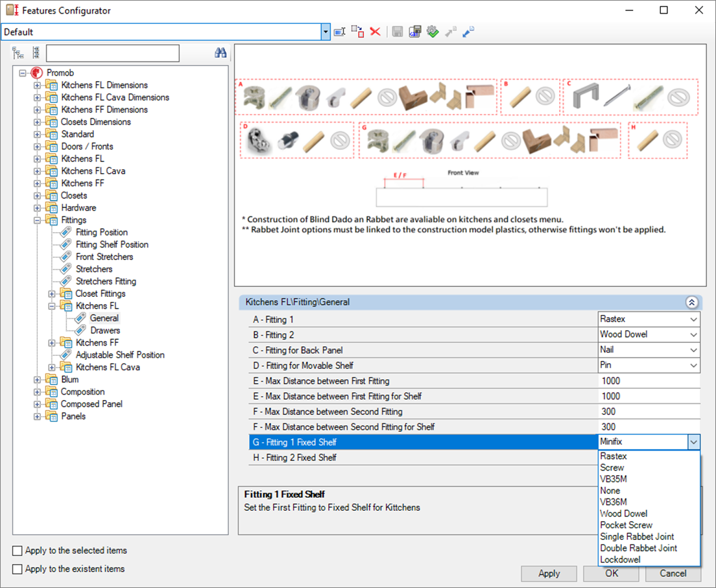Click the save as XML disk icon
The height and width of the screenshot is (588, 716).
tap(415, 32)
